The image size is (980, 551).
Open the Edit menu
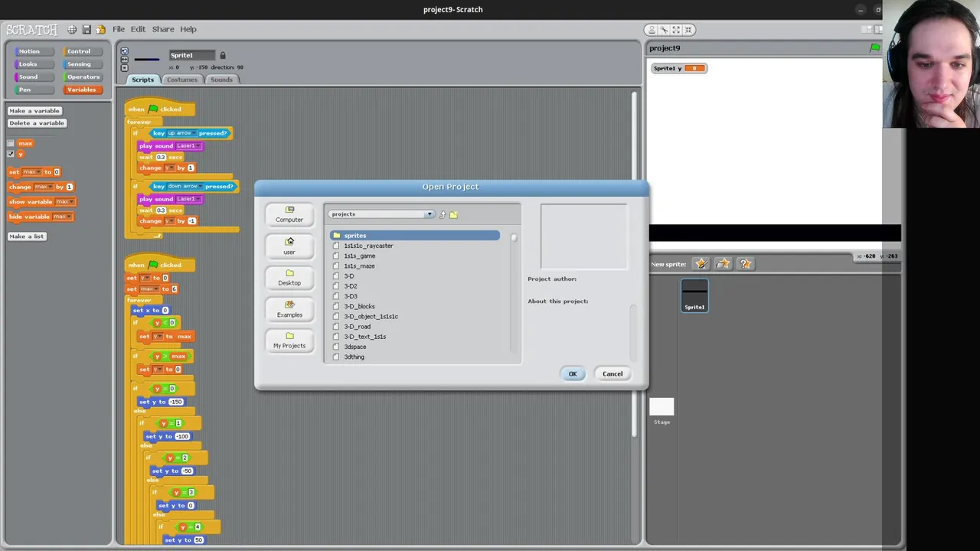coord(138,29)
